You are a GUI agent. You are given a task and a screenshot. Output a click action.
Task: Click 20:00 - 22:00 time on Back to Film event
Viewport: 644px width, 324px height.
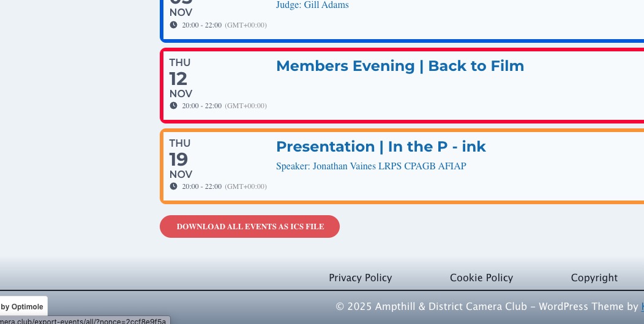201,106
